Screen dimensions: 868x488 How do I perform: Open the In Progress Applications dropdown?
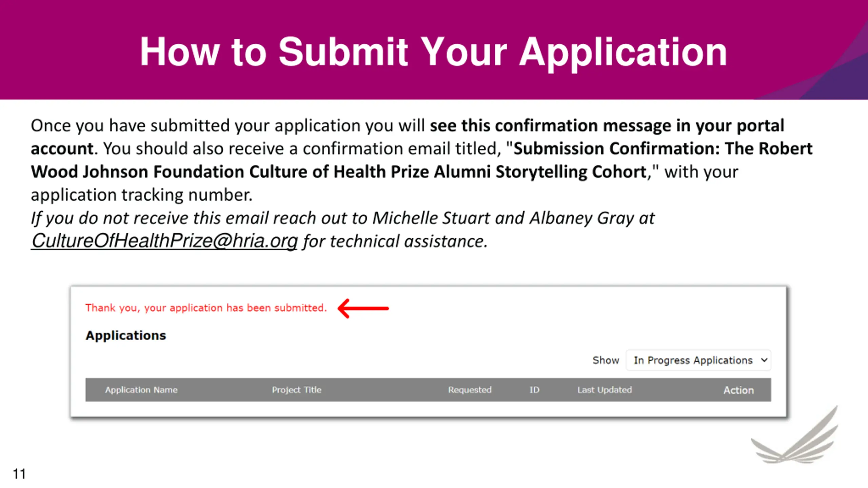coord(698,360)
